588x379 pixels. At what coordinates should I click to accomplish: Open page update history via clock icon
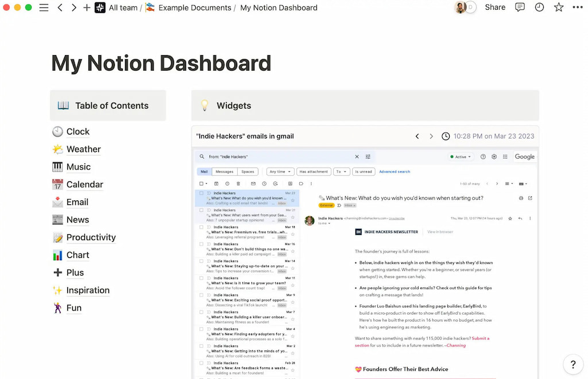pos(539,7)
